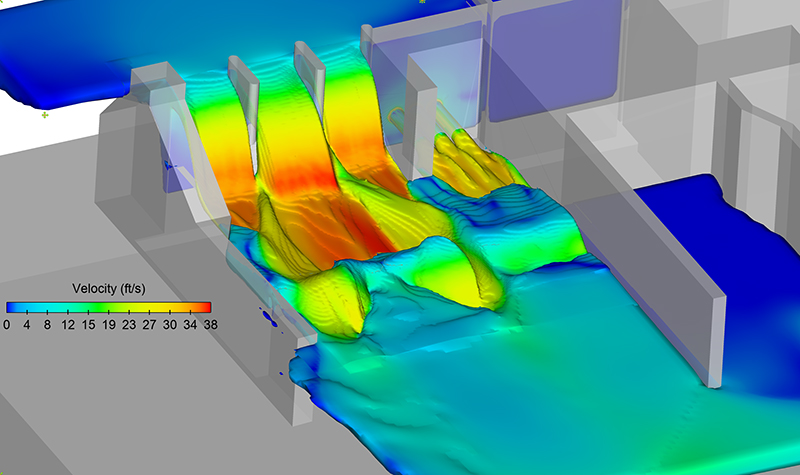Select the green plus marker at left edge

pos(45,115)
